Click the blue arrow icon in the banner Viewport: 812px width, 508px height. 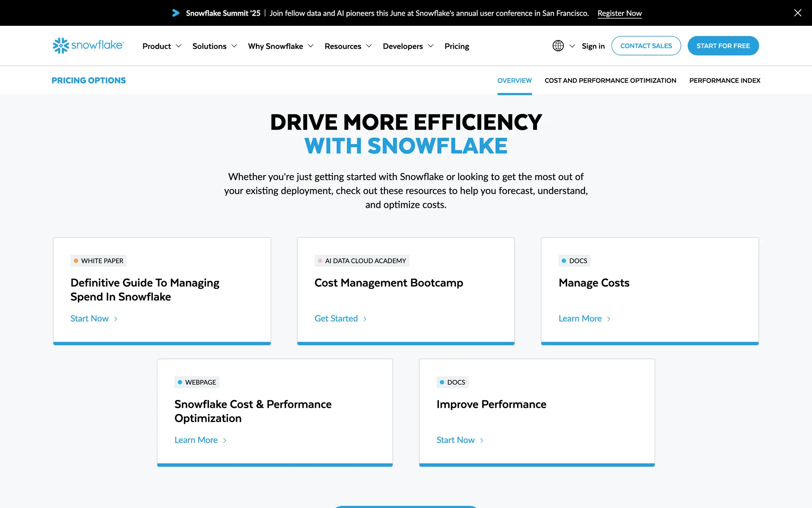click(x=176, y=13)
